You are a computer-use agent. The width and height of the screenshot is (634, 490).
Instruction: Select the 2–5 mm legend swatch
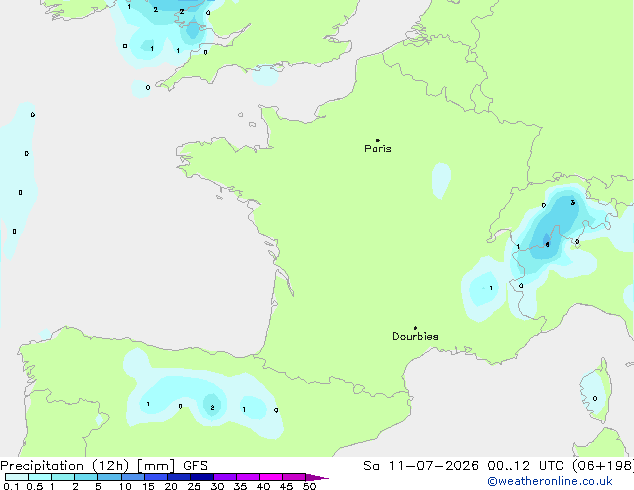click(x=86, y=477)
